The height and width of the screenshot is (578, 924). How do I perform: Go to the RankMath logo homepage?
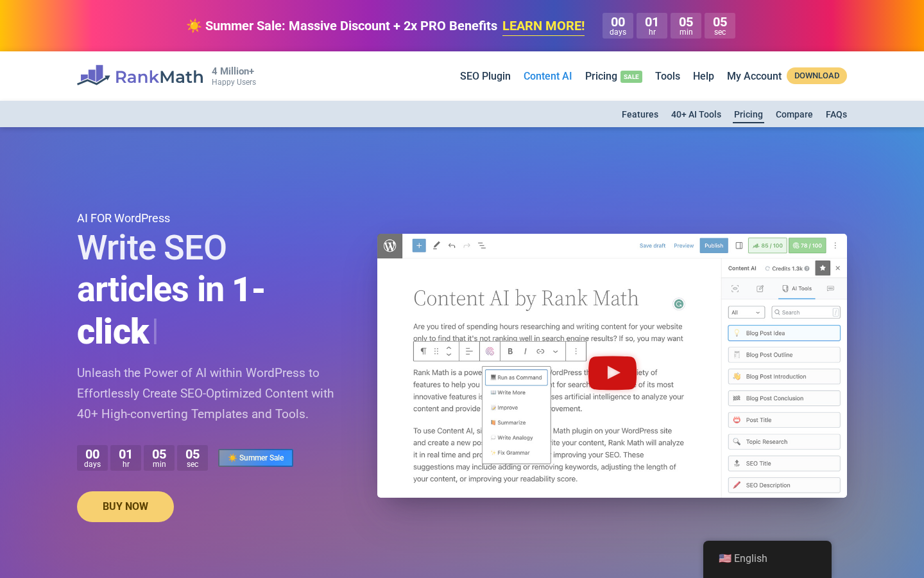[140, 76]
